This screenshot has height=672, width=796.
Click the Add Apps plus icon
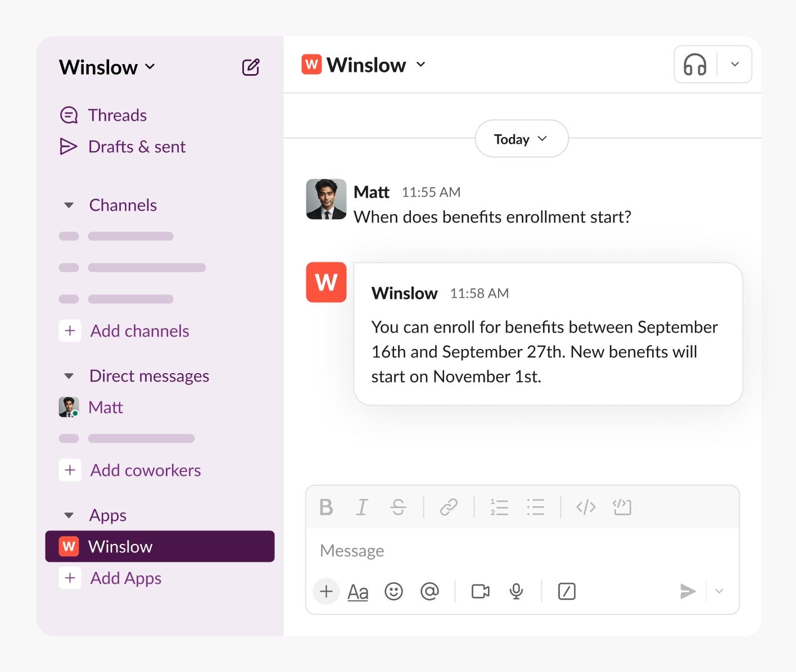click(70, 578)
